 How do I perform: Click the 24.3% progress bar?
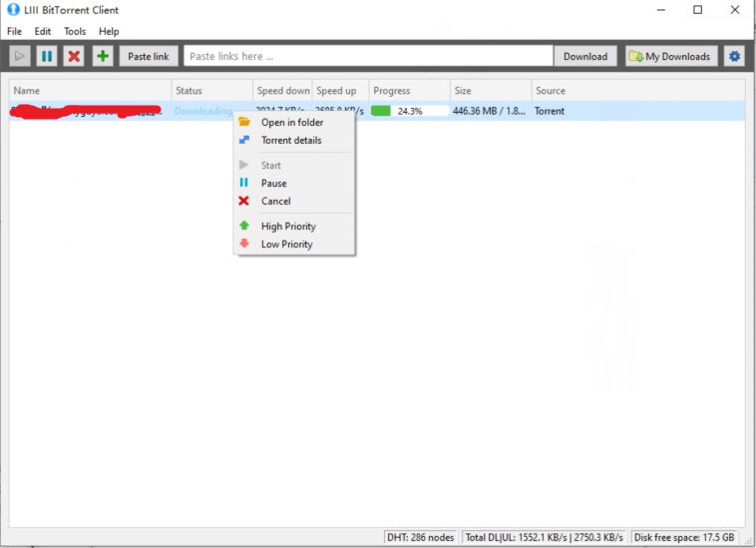410,111
